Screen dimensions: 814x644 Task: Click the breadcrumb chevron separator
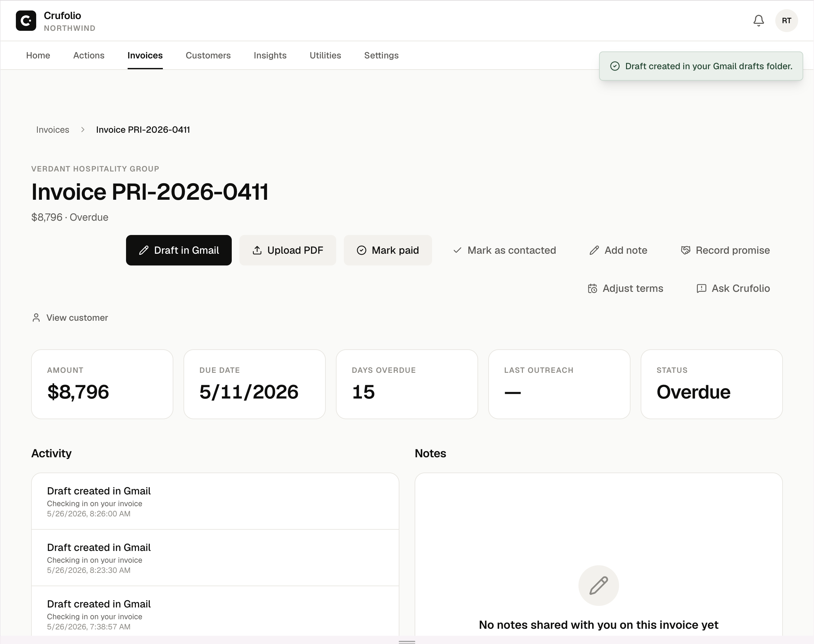[83, 130]
